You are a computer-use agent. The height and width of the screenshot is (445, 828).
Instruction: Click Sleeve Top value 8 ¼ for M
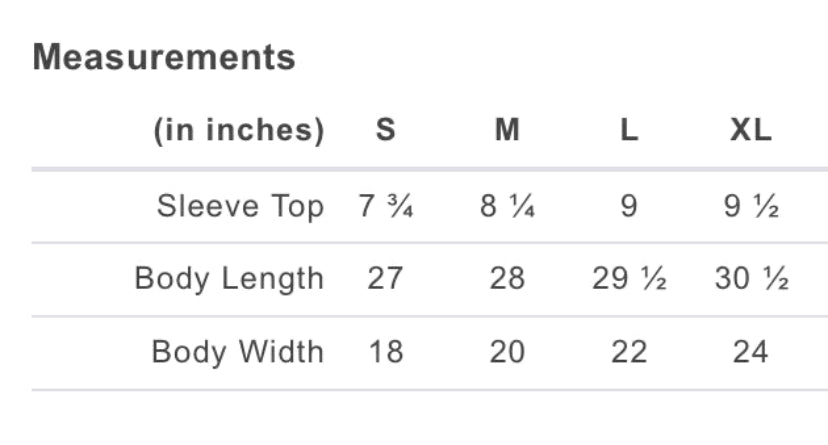[508, 206]
